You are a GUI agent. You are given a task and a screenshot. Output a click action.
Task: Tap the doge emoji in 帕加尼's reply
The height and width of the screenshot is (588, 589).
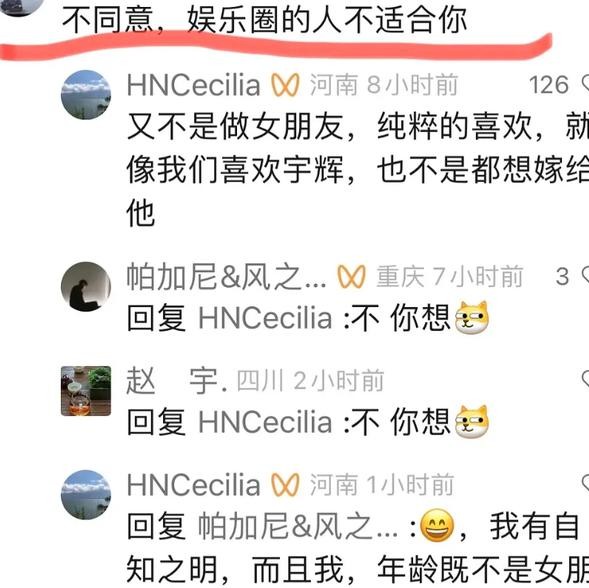[472, 318]
